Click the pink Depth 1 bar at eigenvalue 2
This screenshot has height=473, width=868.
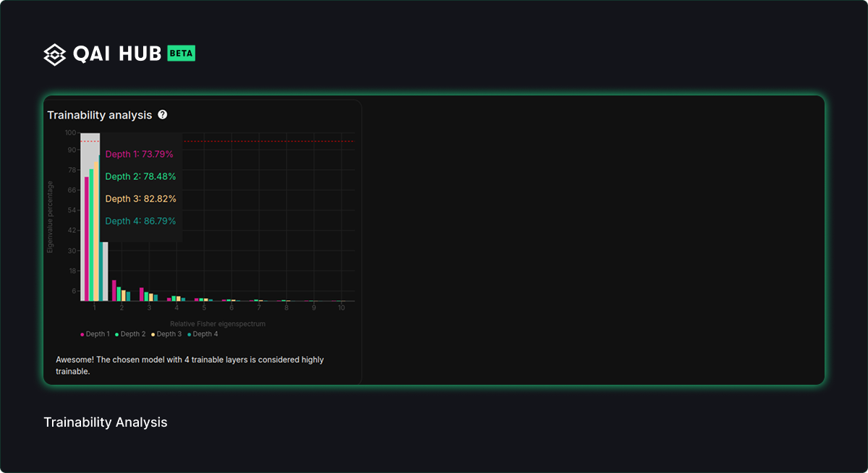pos(114,291)
